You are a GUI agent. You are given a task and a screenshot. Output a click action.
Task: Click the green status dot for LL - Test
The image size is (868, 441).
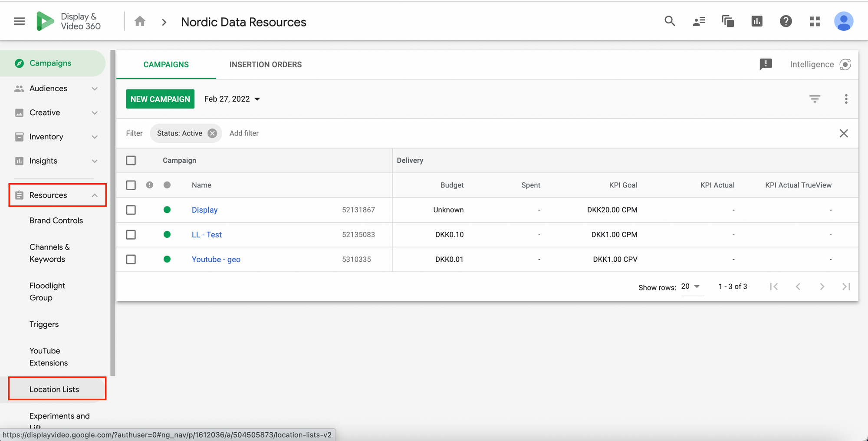167,234
